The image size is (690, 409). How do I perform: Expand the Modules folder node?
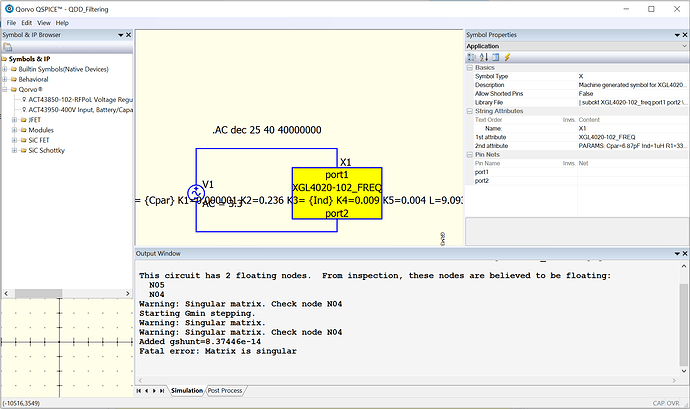point(15,130)
